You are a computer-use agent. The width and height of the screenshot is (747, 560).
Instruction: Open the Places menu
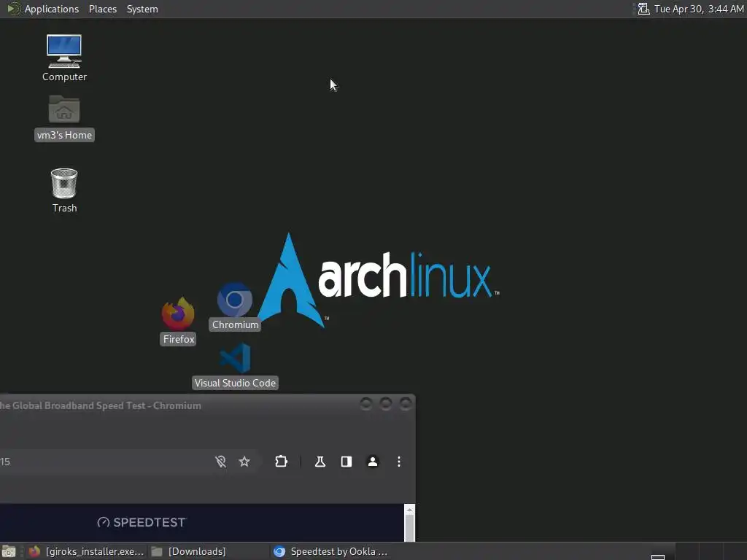point(102,9)
